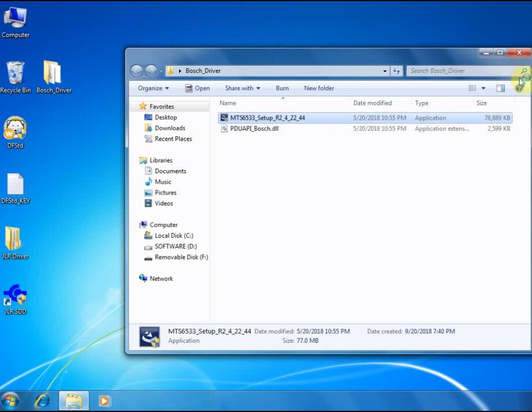Toggle the preview pane button
532x412 pixels.
tap(500, 88)
